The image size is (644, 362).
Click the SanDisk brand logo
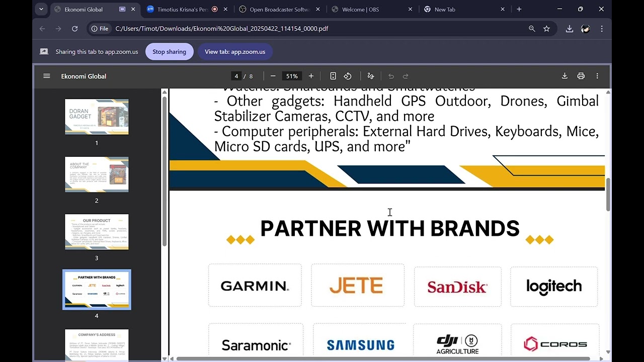[457, 287]
